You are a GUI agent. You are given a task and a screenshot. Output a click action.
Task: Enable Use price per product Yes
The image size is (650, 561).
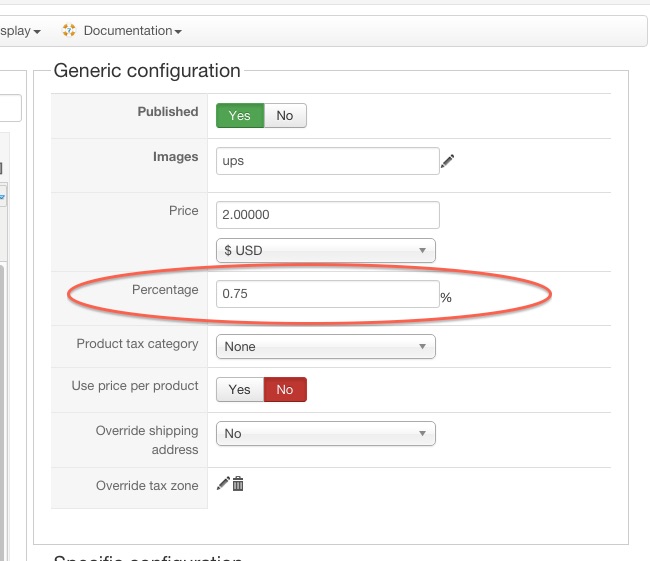(240, 390)
